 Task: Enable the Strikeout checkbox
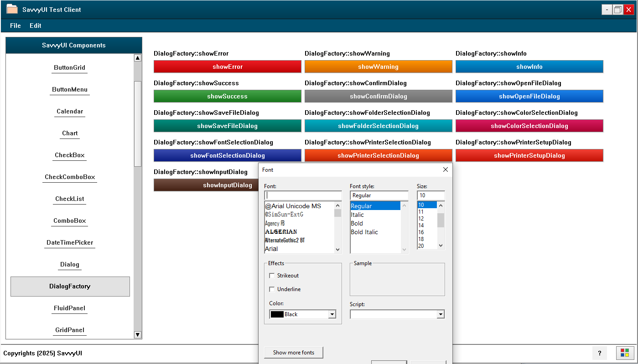click(272, 276)
